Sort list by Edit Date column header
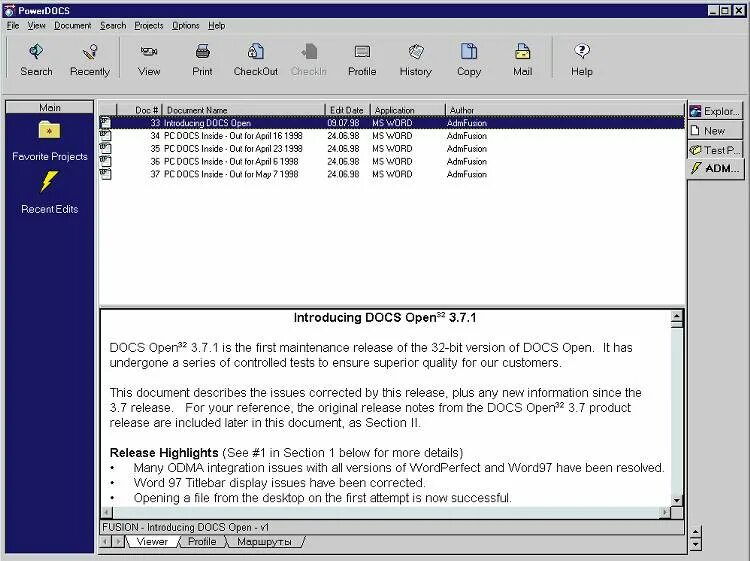750x561 pixels. [347, 110]
